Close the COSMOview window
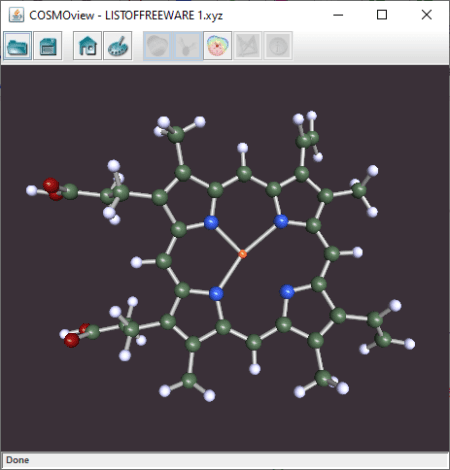 [427, 15]
